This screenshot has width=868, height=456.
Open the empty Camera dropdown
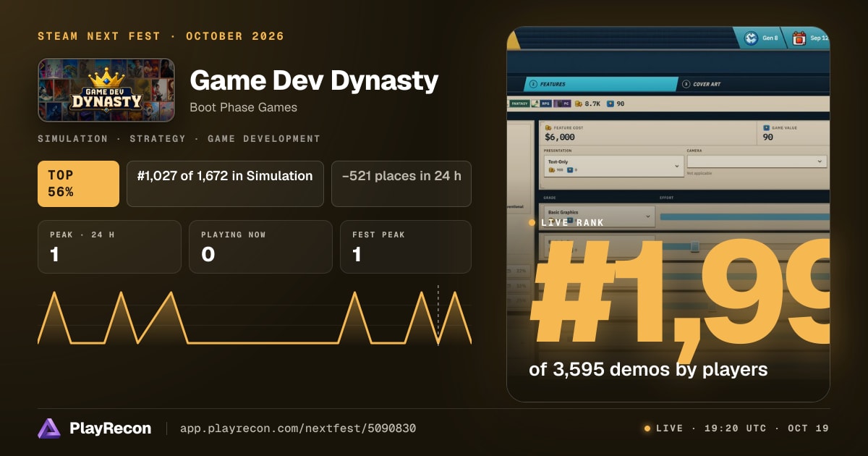[x=757, y=161]
